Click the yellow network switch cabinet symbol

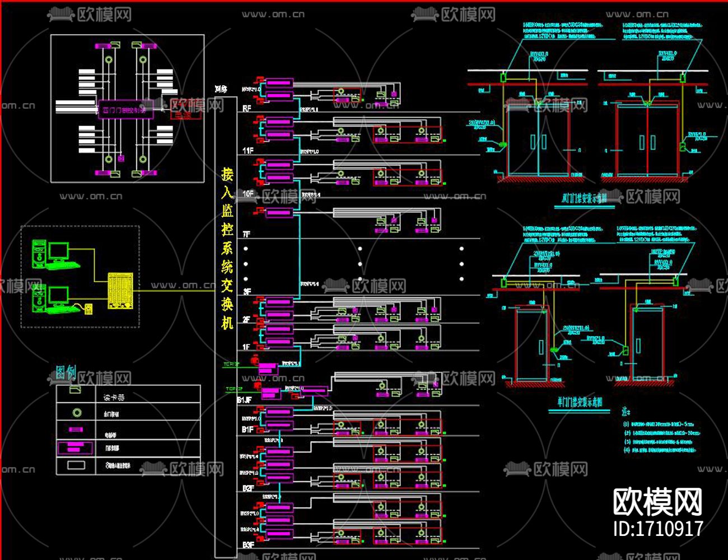120,291
